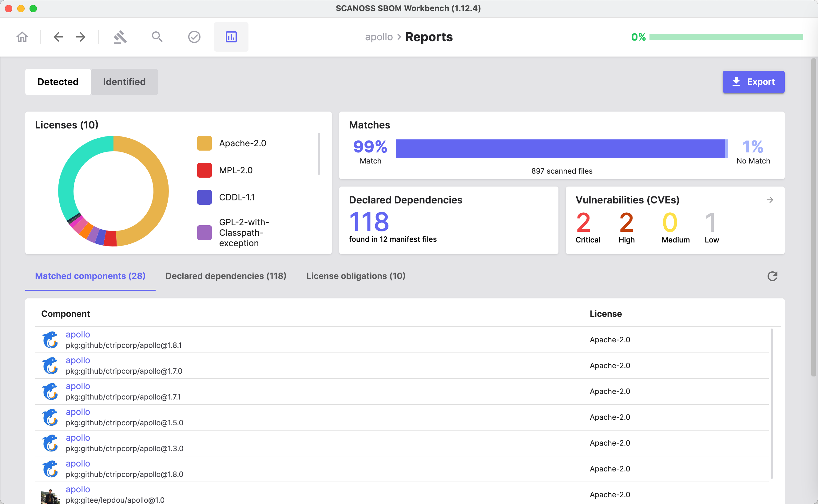Click the licenses legend scrollbar
This screenshot has height=504, width=818.
pyautogui.click(x=319, y=154)
